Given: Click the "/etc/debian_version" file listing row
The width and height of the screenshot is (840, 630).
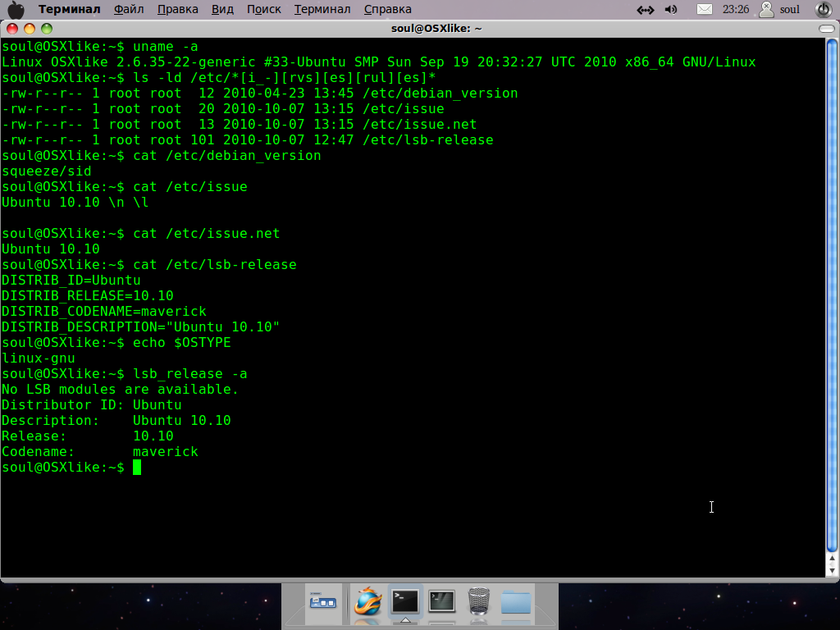Looking at the screenshot, I should [260, 94].
